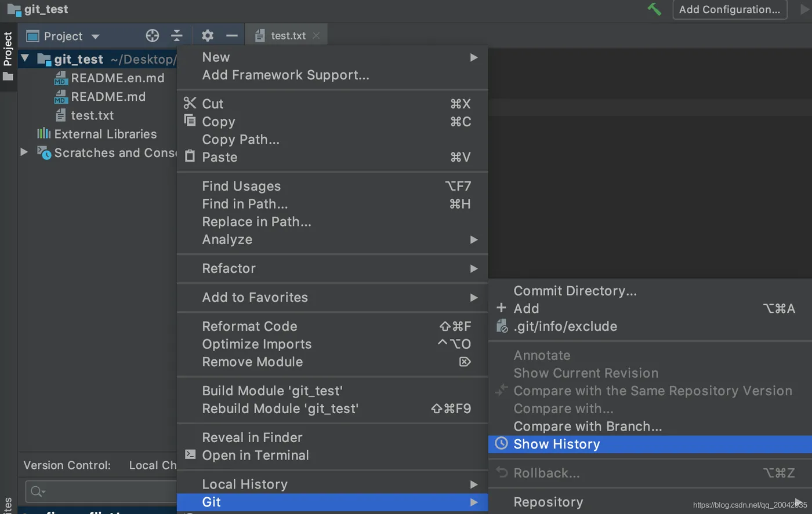
Task: Select Open in Terminal menu entry
Action: [255, 455]
